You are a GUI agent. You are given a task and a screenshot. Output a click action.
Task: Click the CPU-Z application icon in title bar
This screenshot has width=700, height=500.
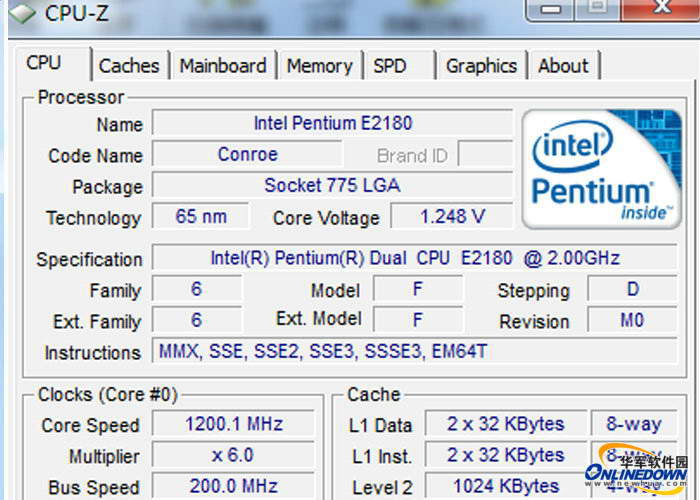click(22, 12)
